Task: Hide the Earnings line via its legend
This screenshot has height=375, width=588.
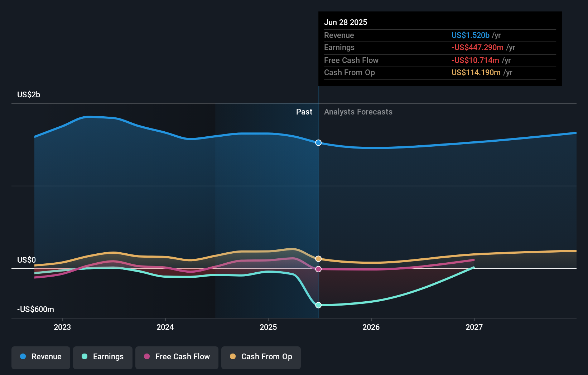Action: pyautogui.click(x=103, y=357)
